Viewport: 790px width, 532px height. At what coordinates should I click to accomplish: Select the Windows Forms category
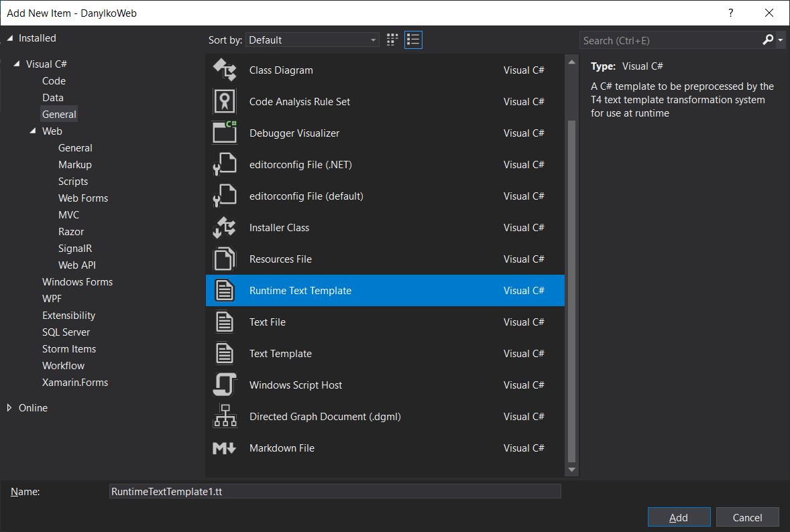(x=78, y=282)
